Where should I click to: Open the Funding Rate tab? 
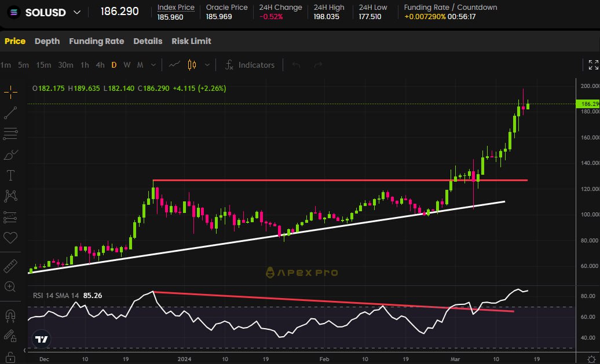click(96, 41)
